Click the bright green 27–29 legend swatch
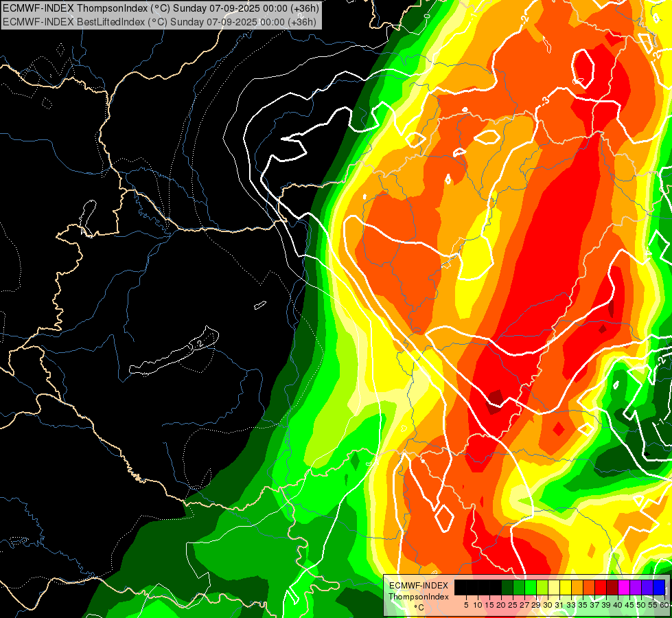Viewport: 672px width, 618px height. click(x=531, y=587)
